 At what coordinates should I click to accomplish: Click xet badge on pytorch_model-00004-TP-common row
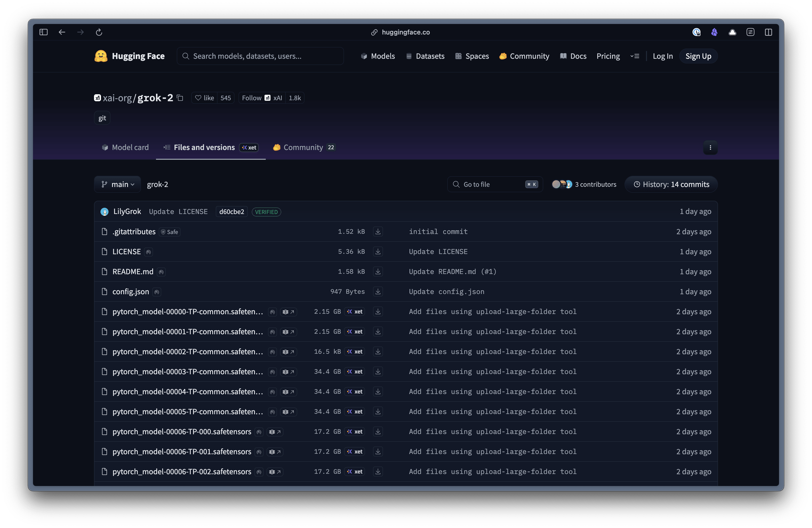pos(355,391)
